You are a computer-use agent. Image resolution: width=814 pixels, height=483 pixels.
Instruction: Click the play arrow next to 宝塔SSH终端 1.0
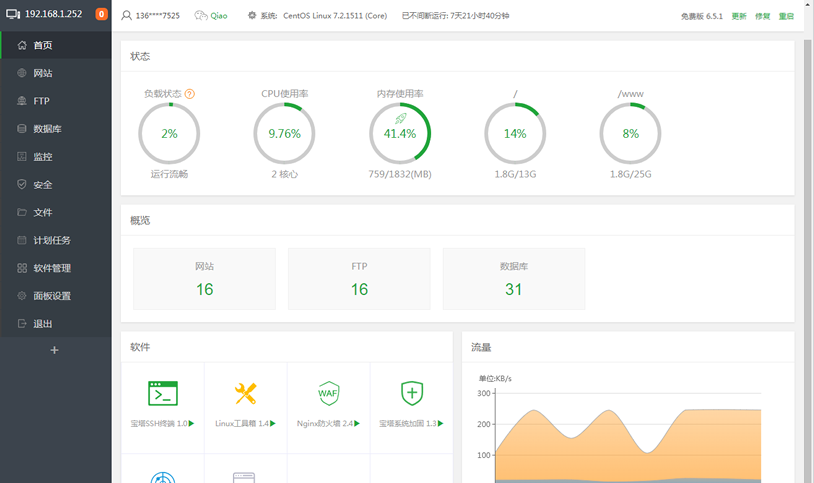coord(192,424)
